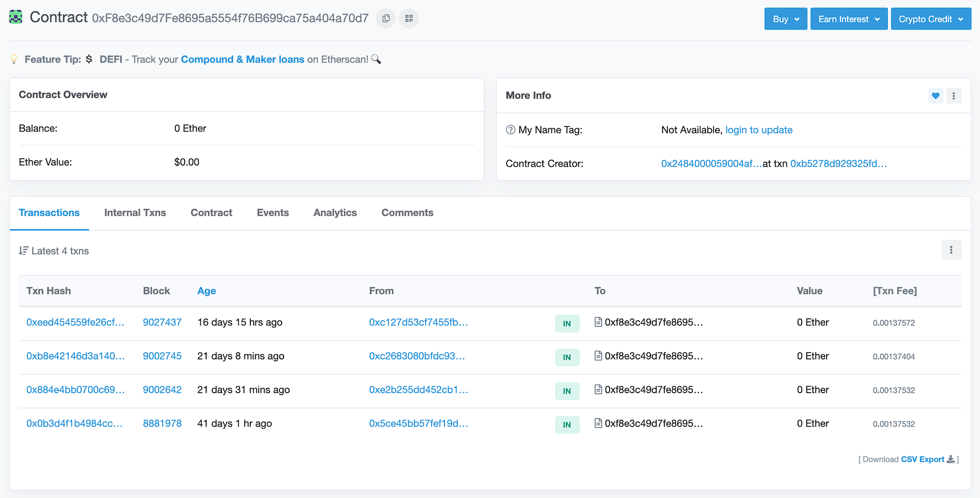Open creation transaction 0xb5278d929325fd
The image size is (980, 498).
coord(838,164)
